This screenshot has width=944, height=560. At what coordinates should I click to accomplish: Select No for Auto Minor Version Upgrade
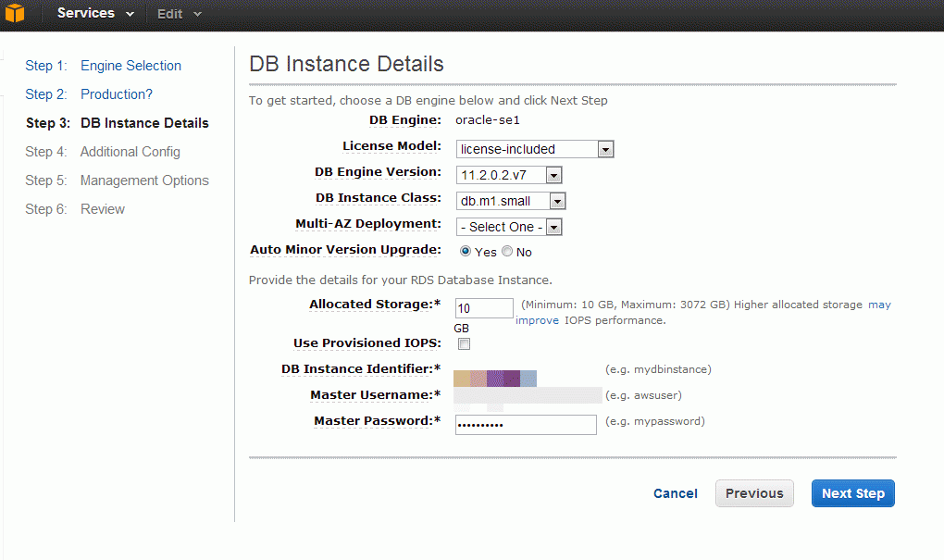[507, 251]
